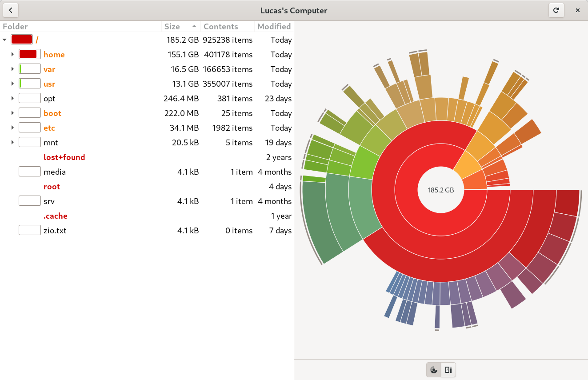Collapse the root / folder
Viewport: 588px width, 380px height.
(x=4, y=40)
